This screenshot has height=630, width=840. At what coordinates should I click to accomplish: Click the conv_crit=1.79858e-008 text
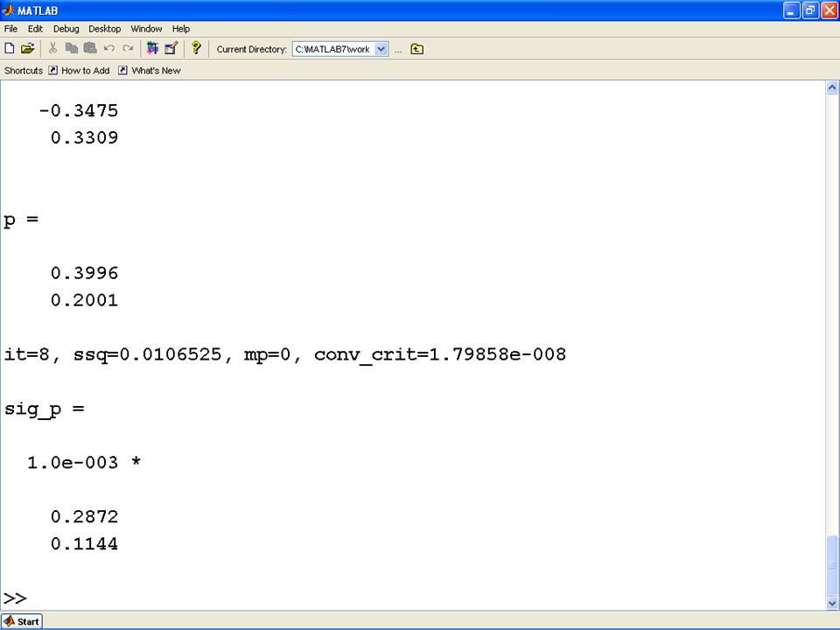[440, 354]
